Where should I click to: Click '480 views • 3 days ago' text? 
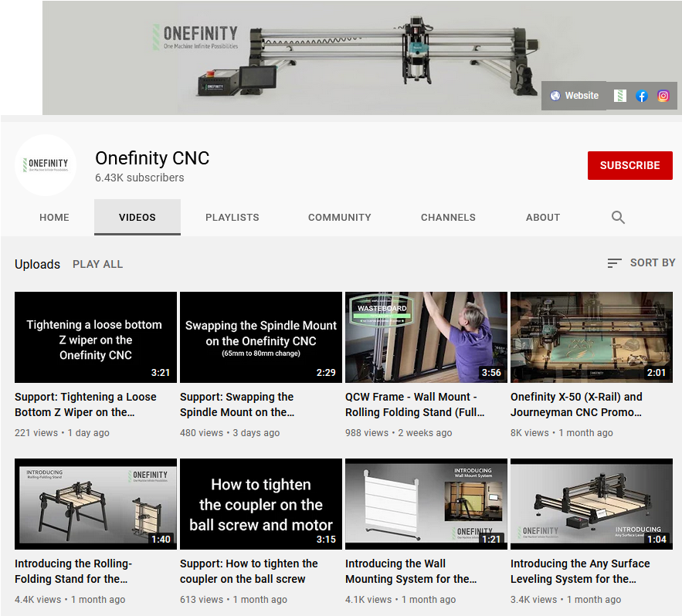[x=229, y=433]
